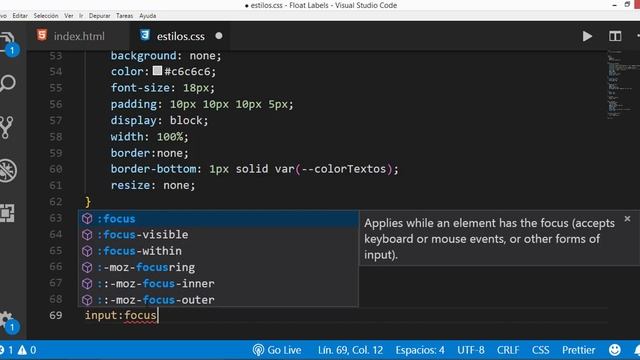640x360 pixels.
Task: Click Prettier in the status bar
Action: [x=578, y=350]
